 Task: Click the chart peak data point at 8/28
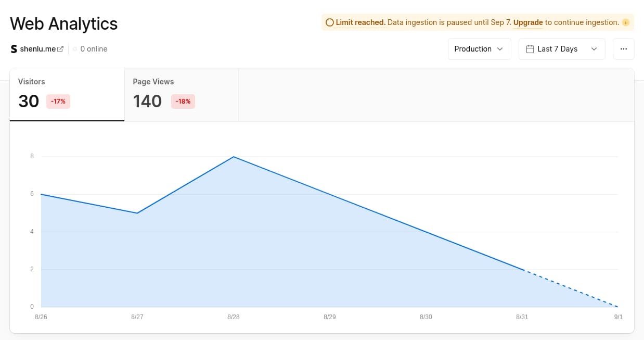click(x=234, y=157)
